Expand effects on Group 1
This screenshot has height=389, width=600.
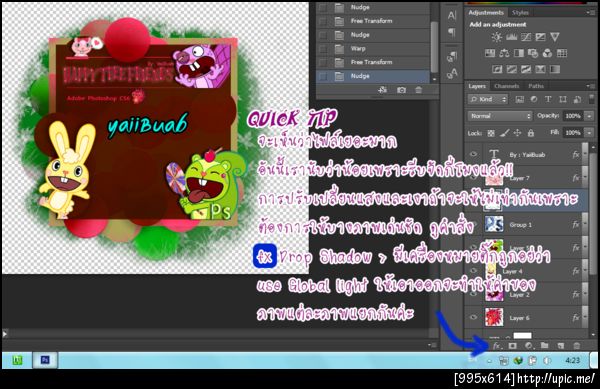click(x=585, y=225)
